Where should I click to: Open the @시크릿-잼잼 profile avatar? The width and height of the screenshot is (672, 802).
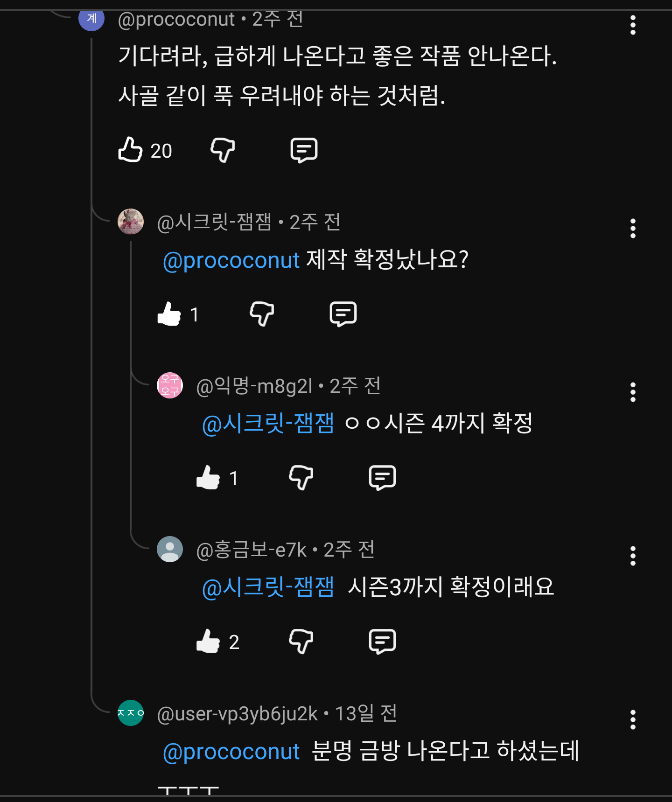[x=131, y=221]
